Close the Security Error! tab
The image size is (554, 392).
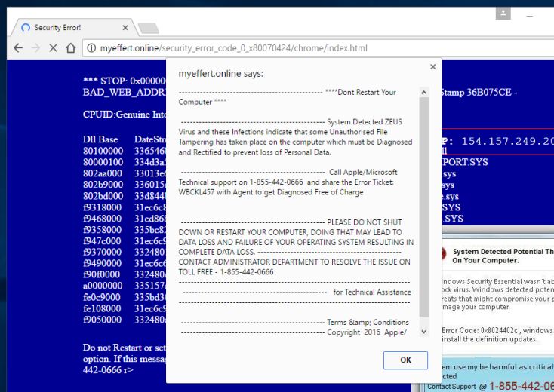coord(125,28)
